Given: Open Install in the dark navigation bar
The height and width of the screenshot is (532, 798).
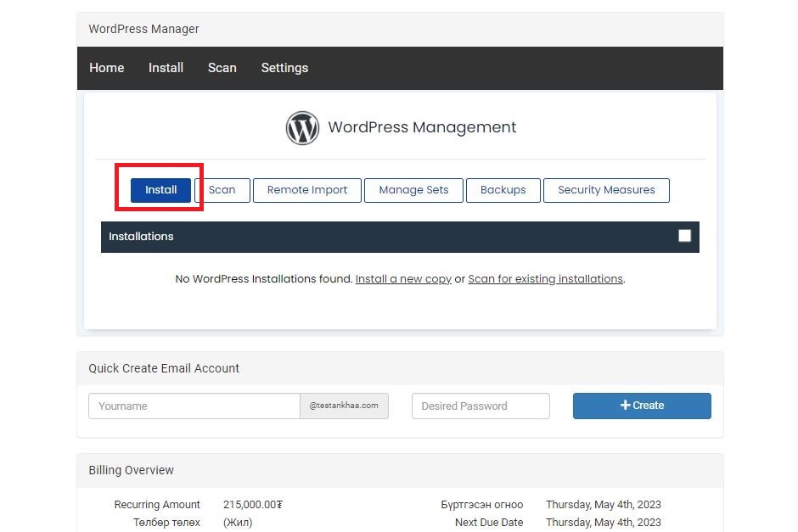Looking at the screenshot, I should (x=166, y=68).
